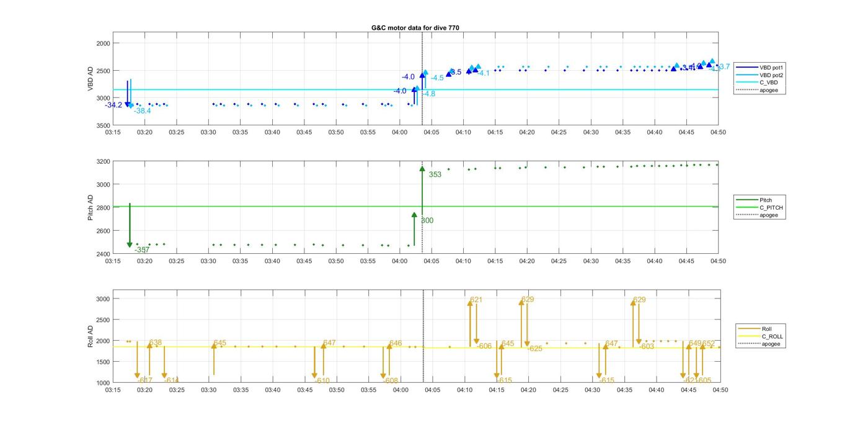The image size is (868, 430).
Task: Click the '638' roll move label
Action: 156,343
